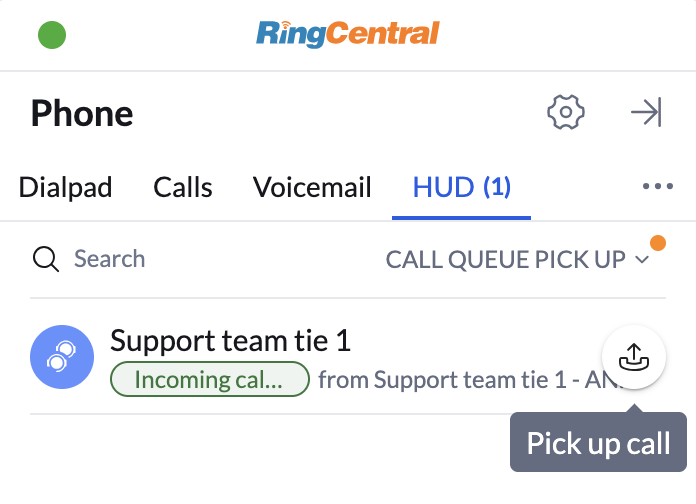Click the Support team tie 1 avatar

click(62, 357)
